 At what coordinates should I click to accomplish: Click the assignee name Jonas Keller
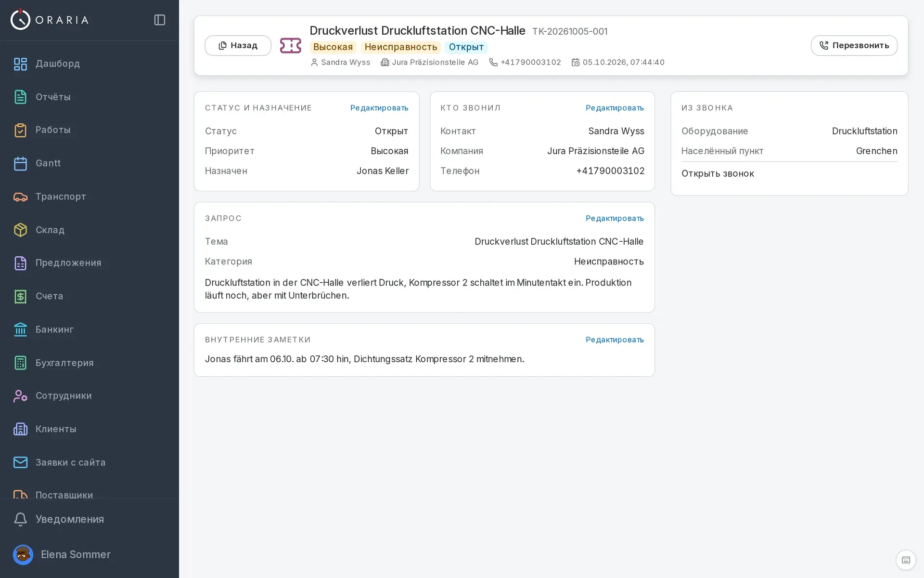(x=383, y=171)
